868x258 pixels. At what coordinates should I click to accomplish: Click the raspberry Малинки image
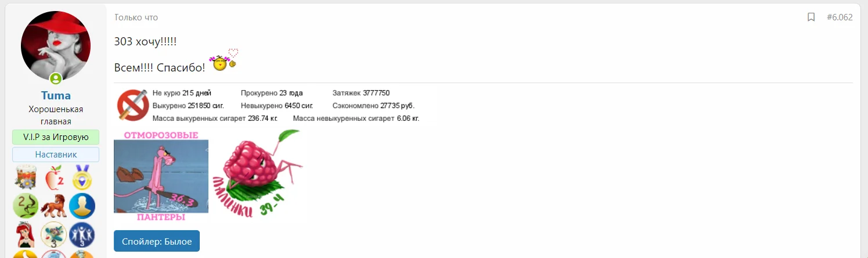(258, 174)
